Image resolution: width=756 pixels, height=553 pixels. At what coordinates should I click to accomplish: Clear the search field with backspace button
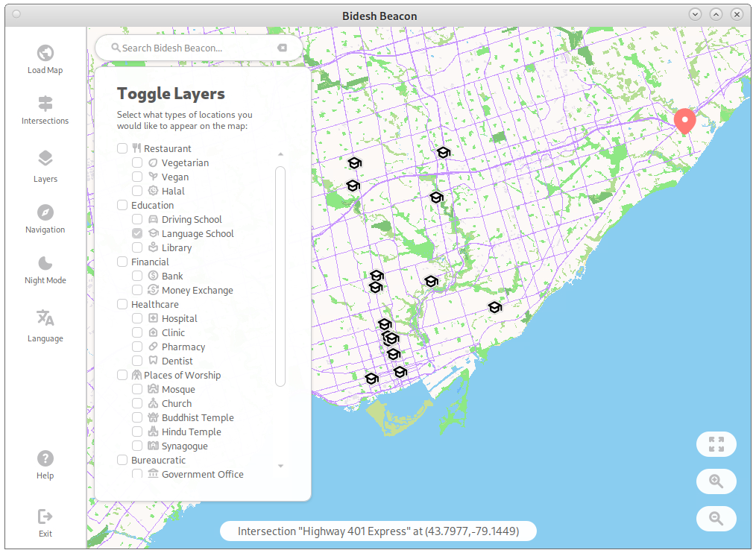tap(282, 48)
